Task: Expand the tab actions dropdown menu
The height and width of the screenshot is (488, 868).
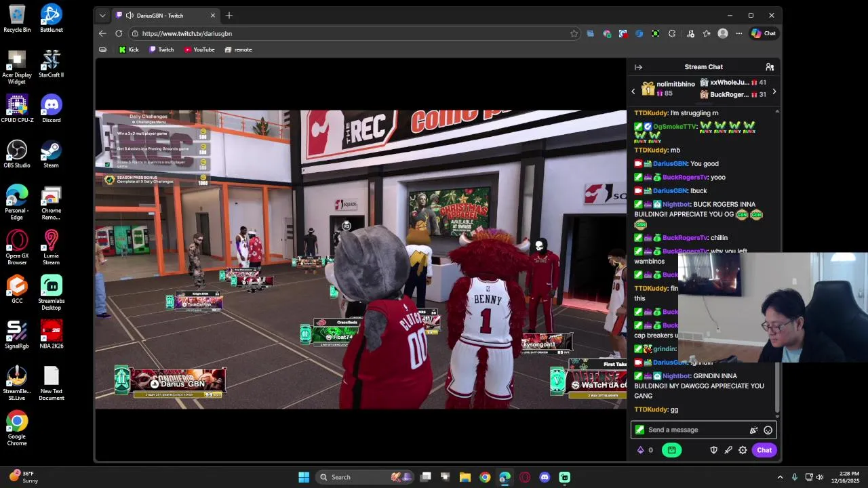Action: tap(102, 16)
